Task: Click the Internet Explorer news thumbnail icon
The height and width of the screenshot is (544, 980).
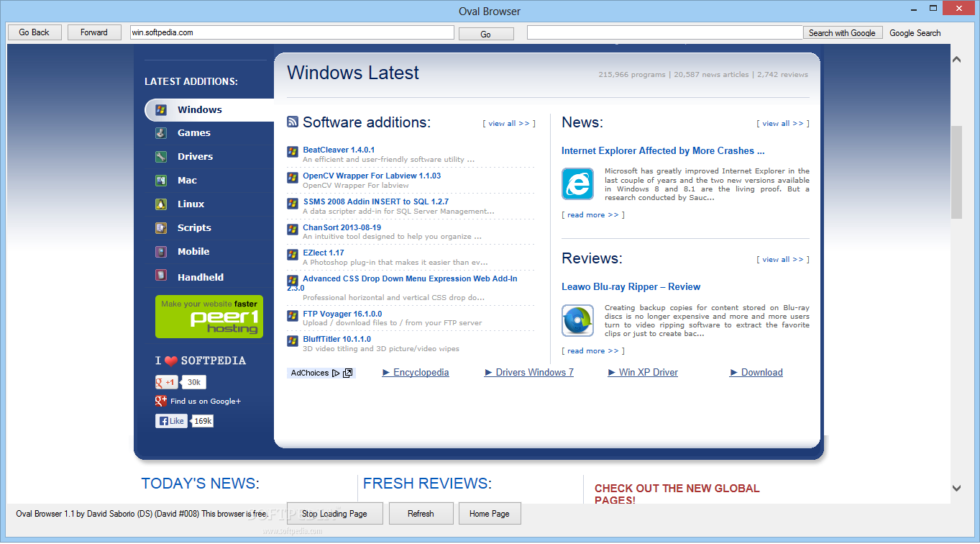Action: click(577, 184)
